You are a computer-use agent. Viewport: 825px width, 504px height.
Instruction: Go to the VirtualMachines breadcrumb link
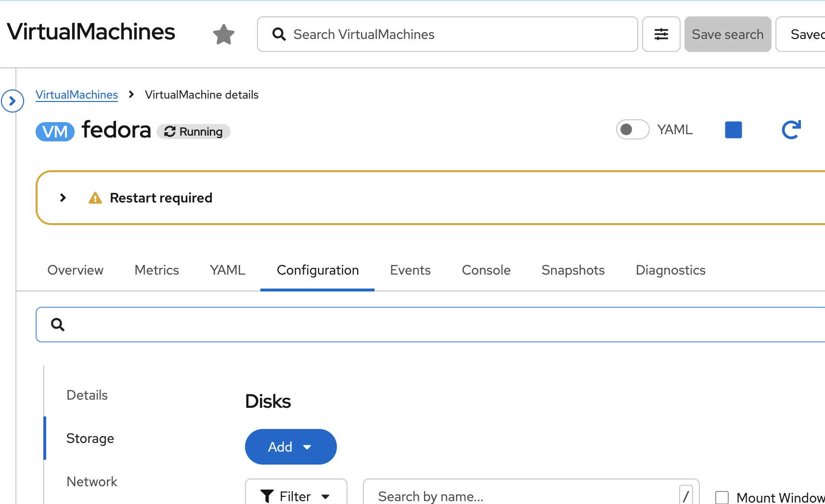click(77, 95)
